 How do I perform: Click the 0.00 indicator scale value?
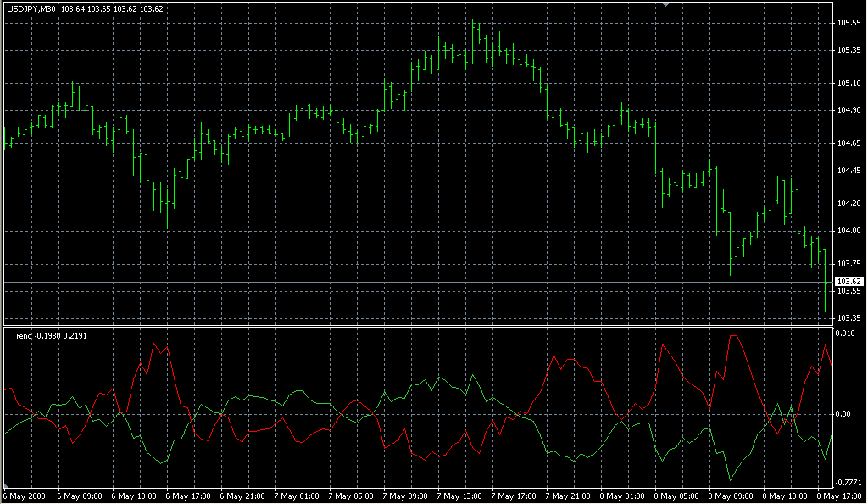click(x=845, y=414)
